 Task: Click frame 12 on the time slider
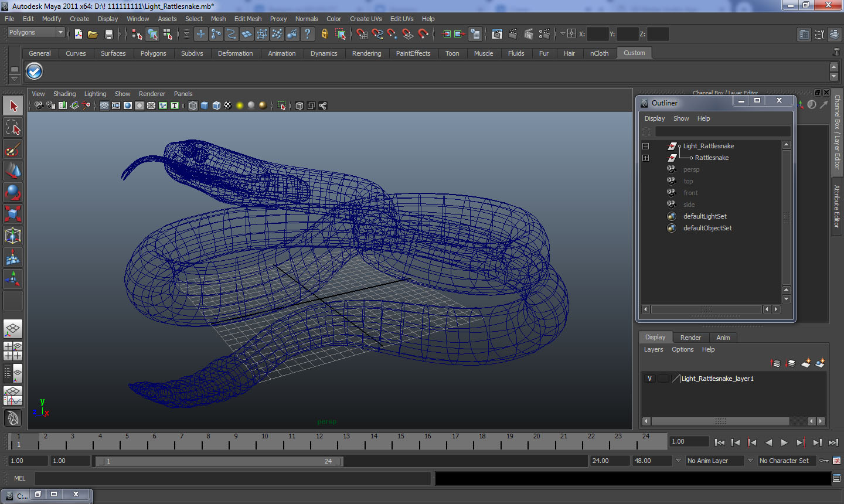pyautogui.click(x=319, y=441)
